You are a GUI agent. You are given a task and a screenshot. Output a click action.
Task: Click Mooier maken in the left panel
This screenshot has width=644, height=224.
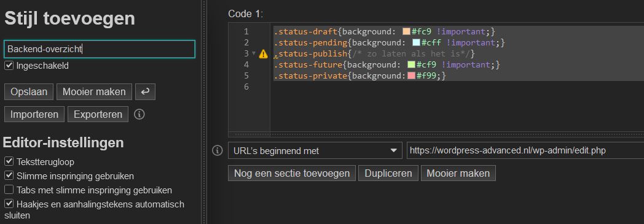94,92
